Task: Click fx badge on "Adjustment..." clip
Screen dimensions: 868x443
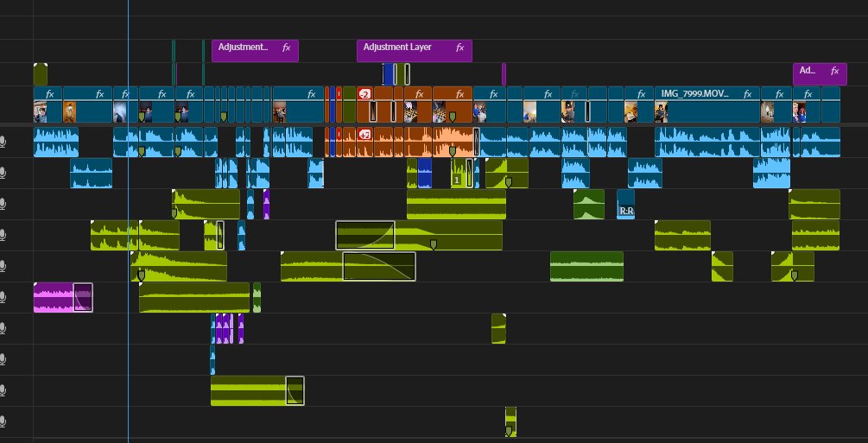Action: coord(286,47)
